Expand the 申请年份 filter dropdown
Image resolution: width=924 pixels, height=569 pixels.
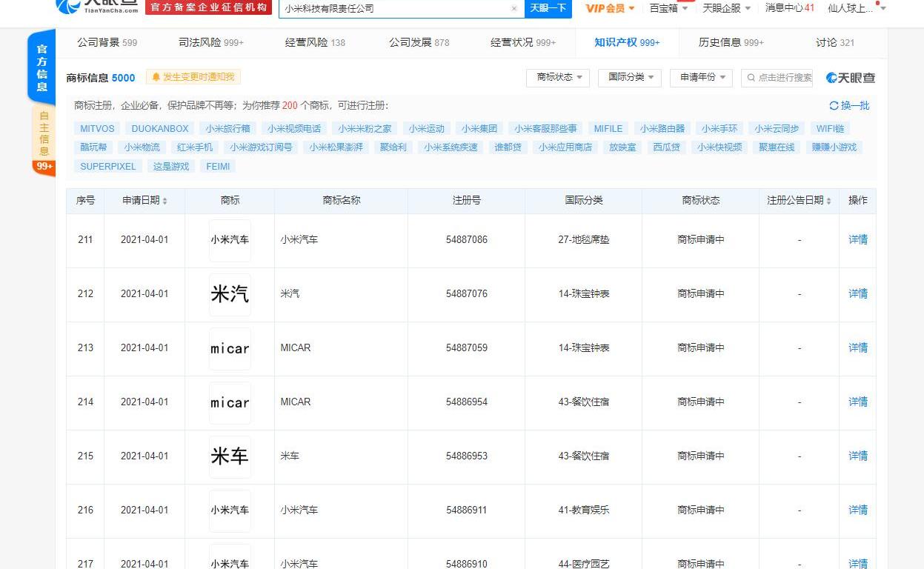pyautogui.click(x=701, y=77)
